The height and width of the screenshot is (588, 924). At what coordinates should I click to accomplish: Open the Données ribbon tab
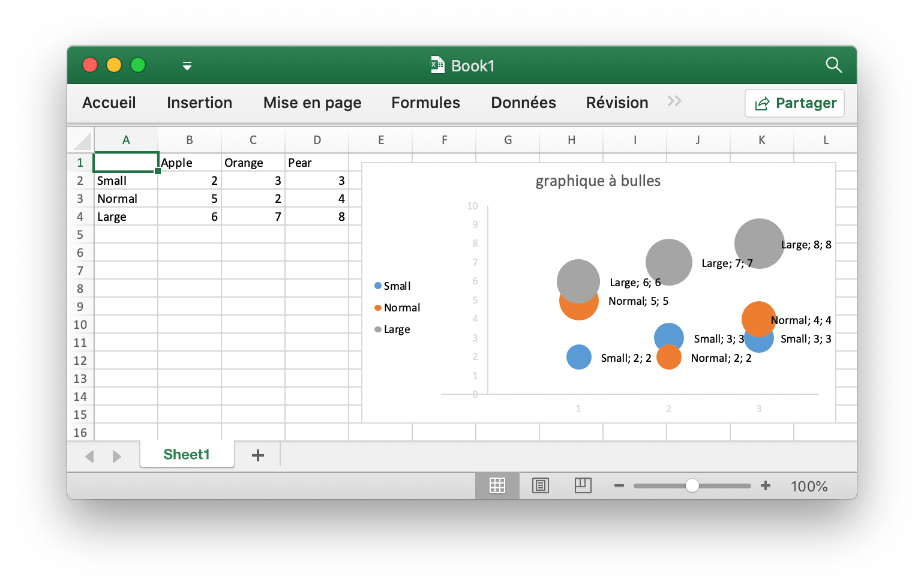point(523,103)
